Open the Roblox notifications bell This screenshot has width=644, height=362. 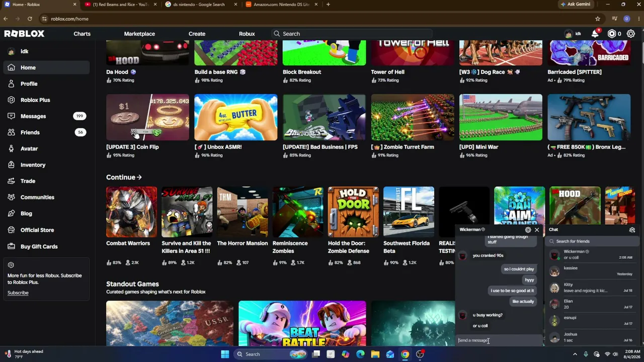[x=595, y=34]
